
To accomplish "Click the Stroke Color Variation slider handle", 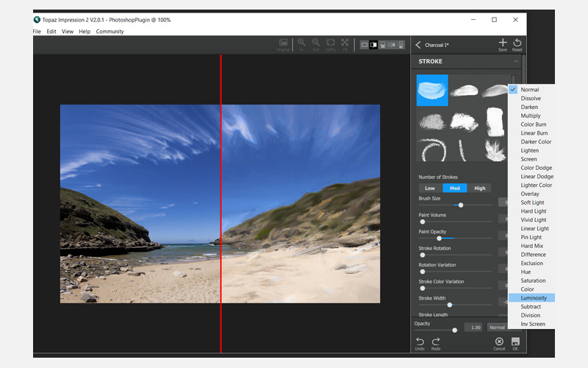I will click(423, 289).
